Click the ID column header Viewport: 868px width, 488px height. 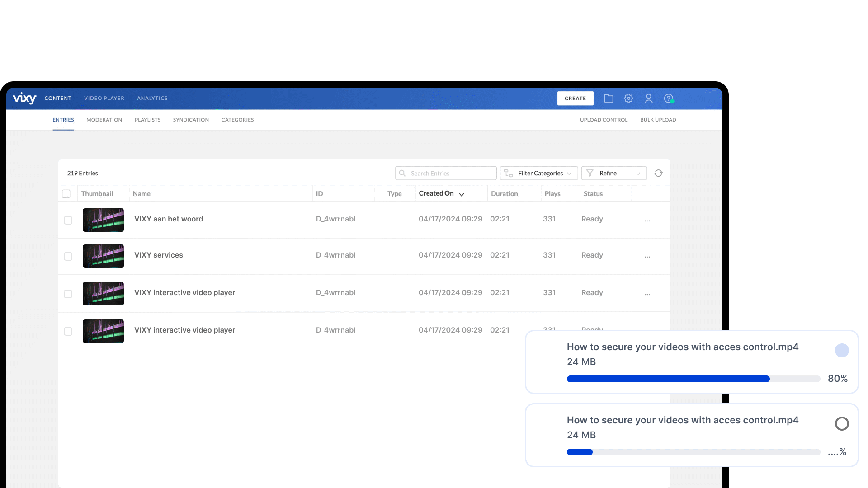pos(320,194)
